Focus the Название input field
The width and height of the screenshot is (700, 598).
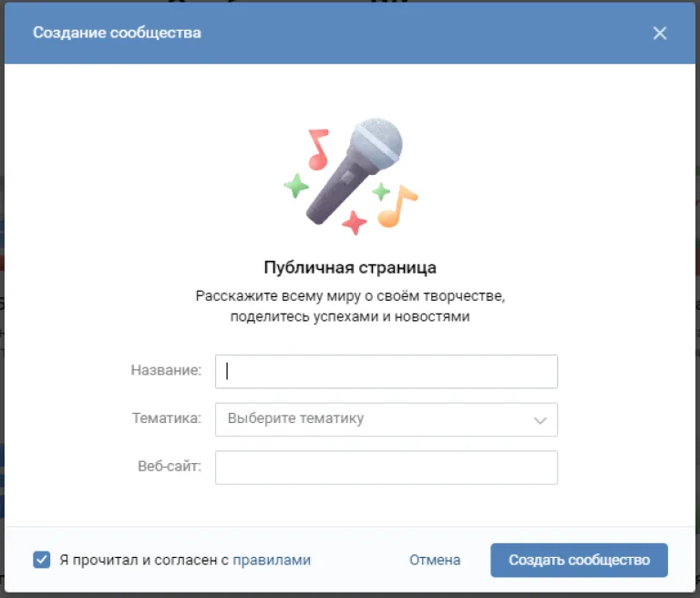[x=386, y=372]
